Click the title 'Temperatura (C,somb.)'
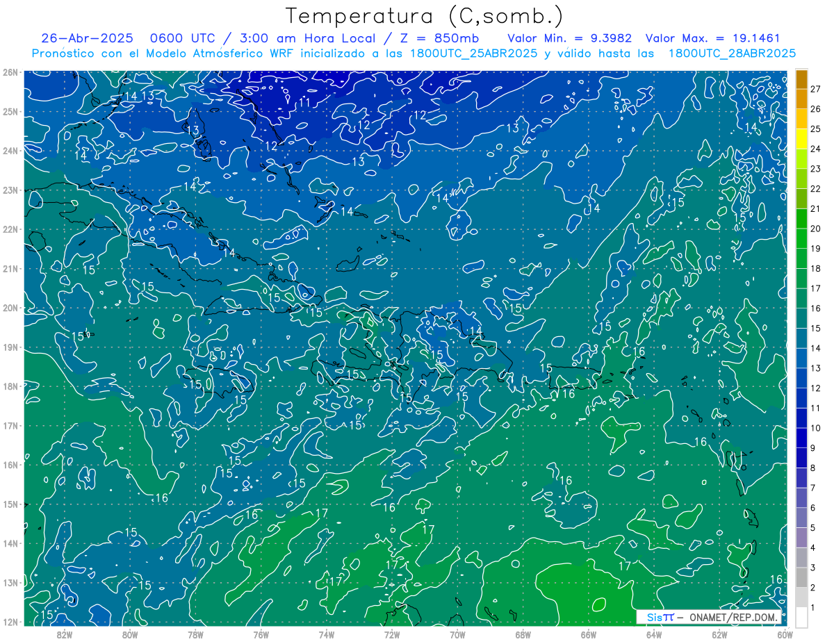The image size is (834, 644). click(425, 16)
